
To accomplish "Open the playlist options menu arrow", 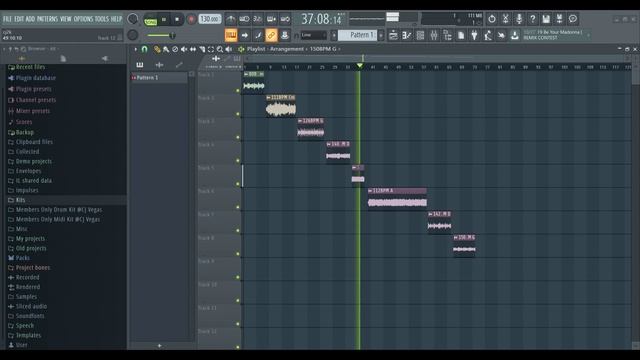I will click(x=136, y=49).
